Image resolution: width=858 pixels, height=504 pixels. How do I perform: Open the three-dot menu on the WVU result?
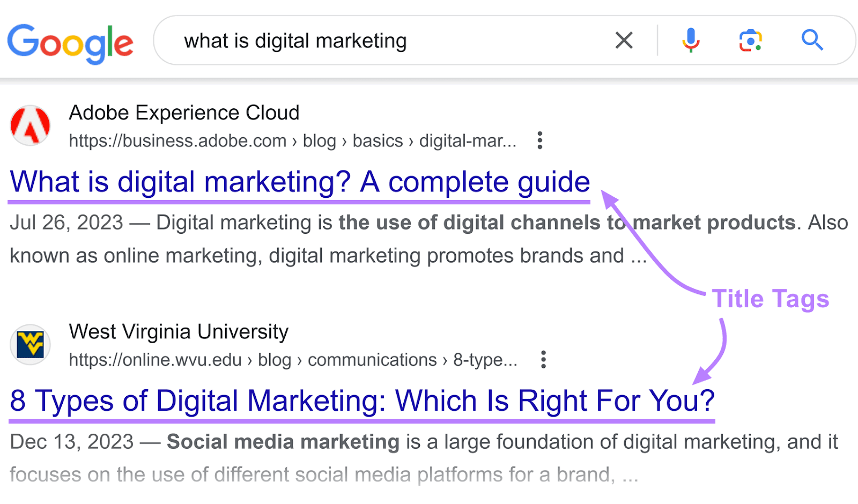[x=543, y=359]
